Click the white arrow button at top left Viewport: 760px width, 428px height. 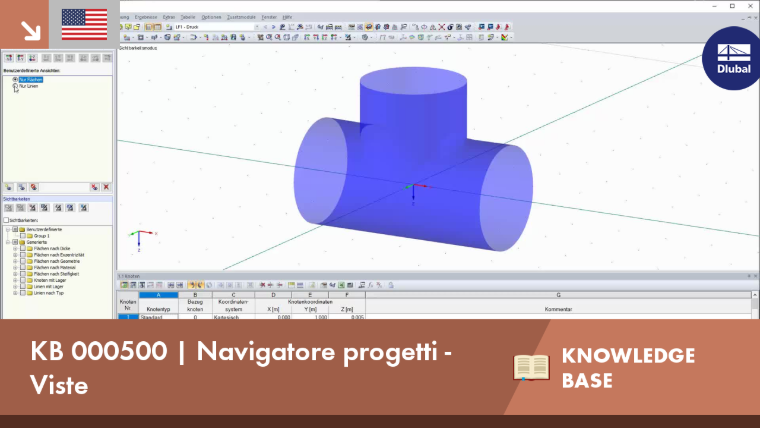click(x=30, y=30)
